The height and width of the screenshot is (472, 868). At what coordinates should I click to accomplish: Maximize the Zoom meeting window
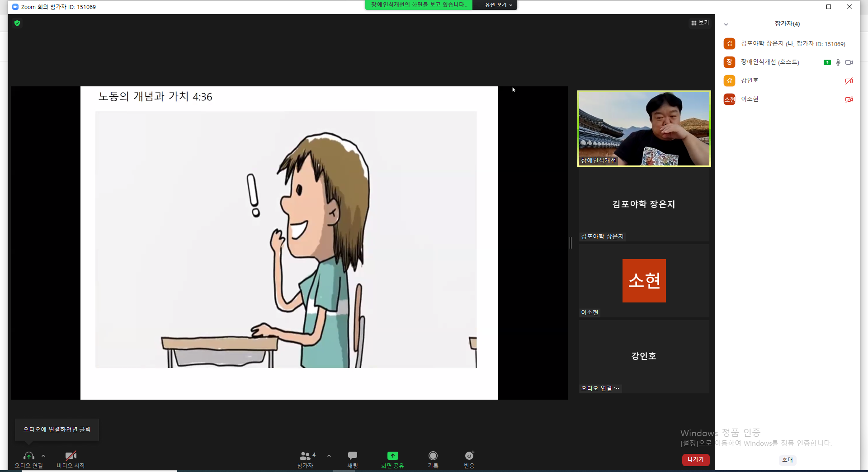coord(829,7)
